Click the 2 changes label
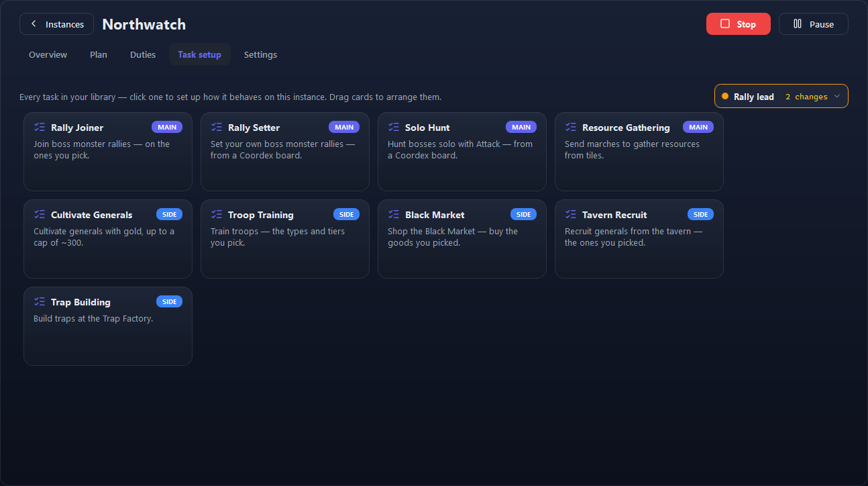Viewport: 868px width, 486px height. (x=806, y=97)
